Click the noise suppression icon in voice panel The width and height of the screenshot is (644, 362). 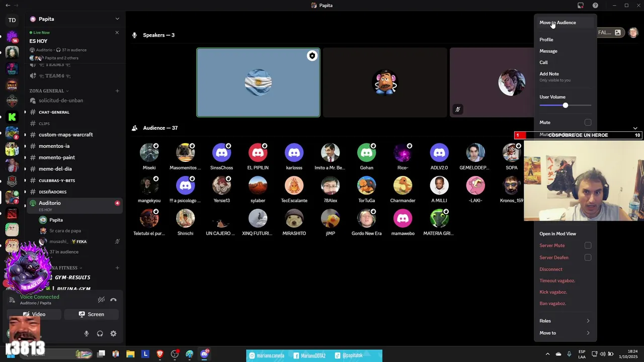(x=101, y=300)
